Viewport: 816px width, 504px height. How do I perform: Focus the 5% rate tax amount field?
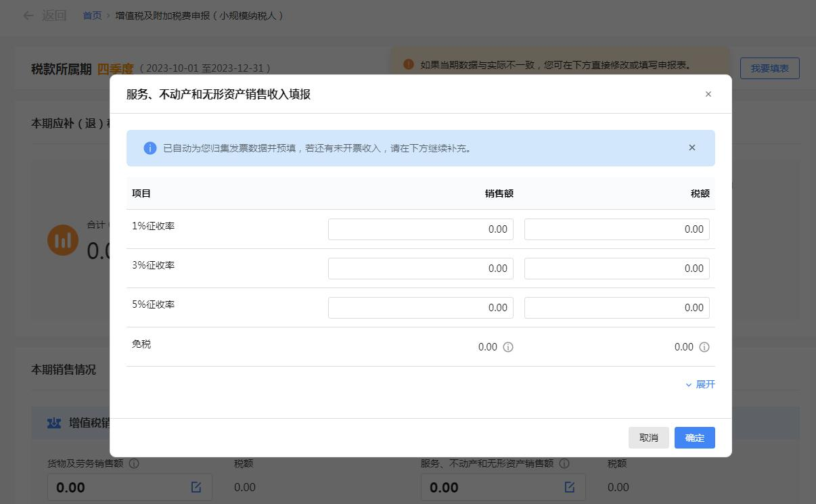click(616, 308)
